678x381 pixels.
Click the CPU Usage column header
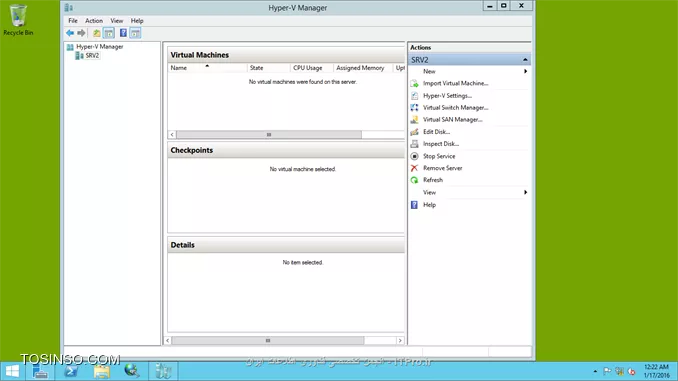coord(312,68)
